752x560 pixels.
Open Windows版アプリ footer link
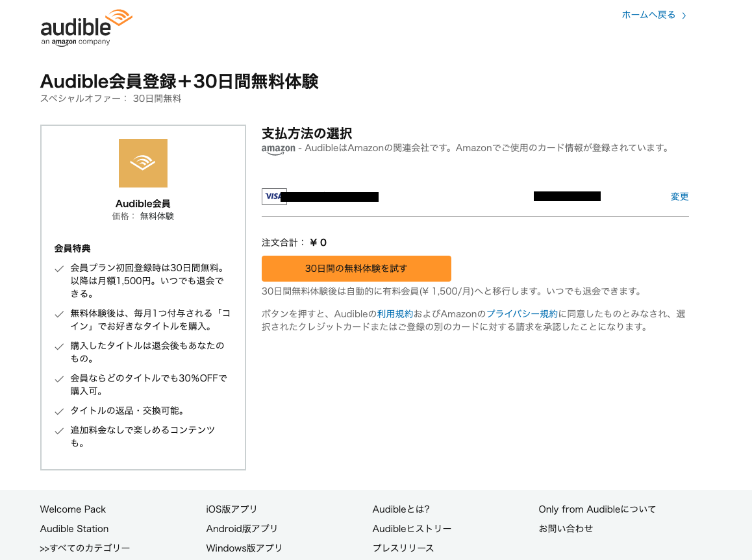tap(244, 548)
